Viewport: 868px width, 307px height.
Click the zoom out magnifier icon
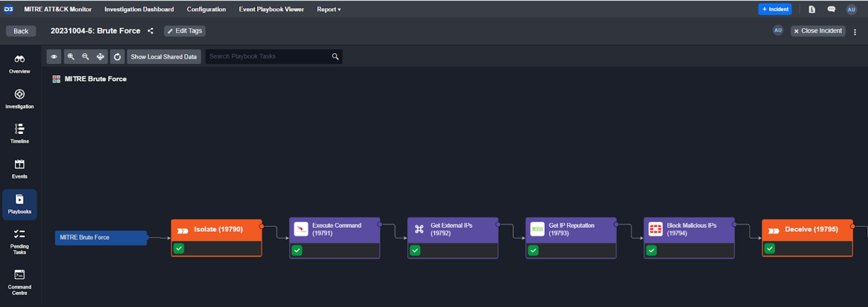click(85, 57)
